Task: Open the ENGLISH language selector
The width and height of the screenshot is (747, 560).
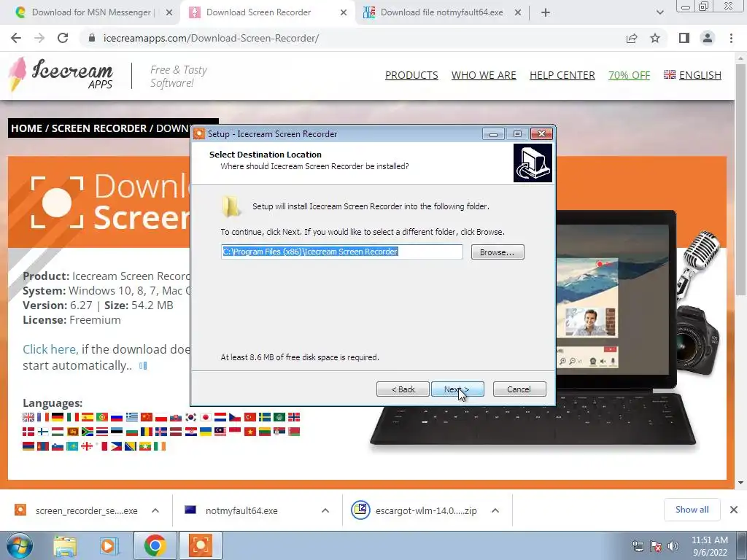Action: point(692,75)
